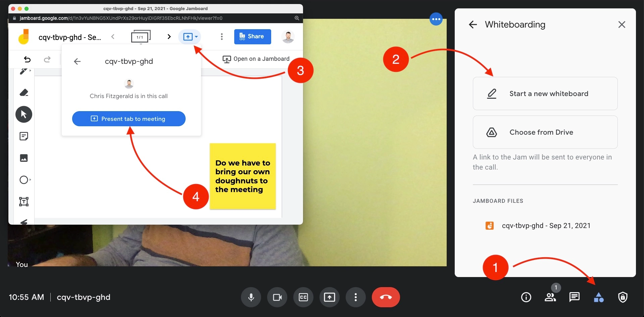
Task: Expand the 1/1 frame bar
Action: 141,37
